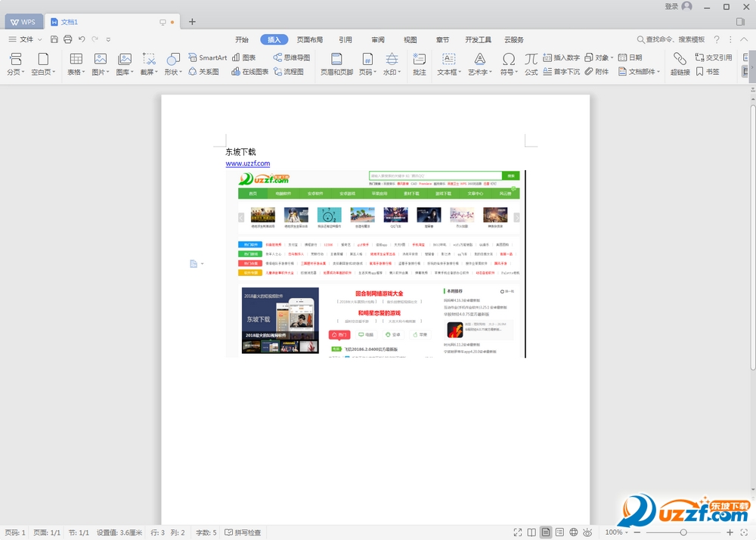
Task: Insert a 批注 comment
Action: [420, 64]
